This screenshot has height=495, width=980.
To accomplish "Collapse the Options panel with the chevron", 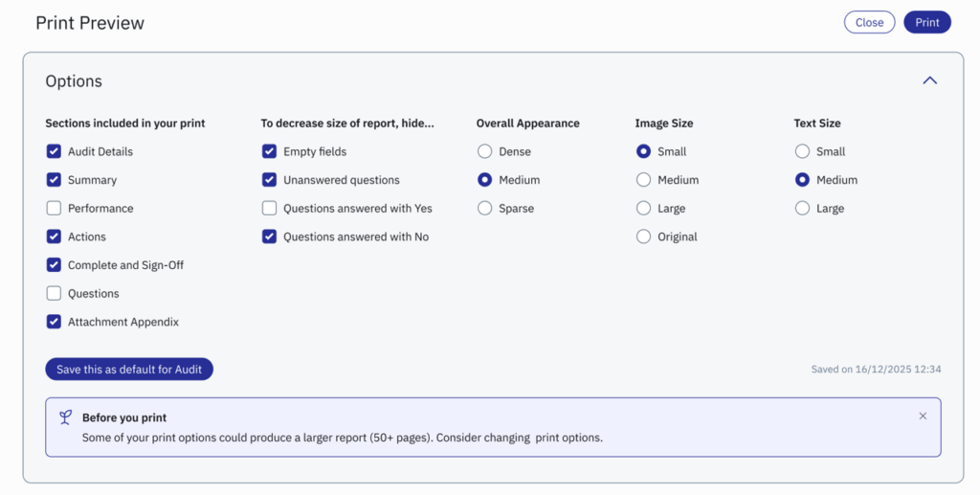I will click(x=929, y=81).
